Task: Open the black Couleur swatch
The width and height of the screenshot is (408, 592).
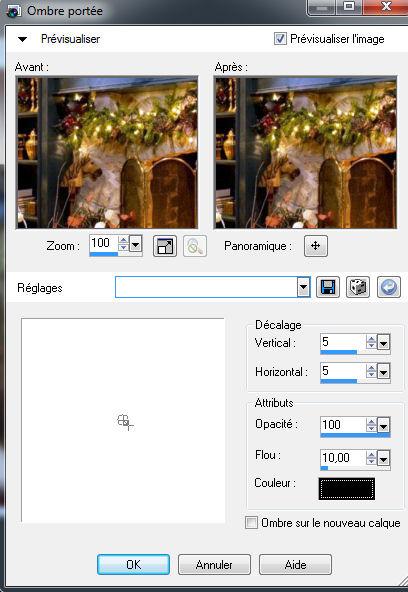Action: click(x=346, y=489)
